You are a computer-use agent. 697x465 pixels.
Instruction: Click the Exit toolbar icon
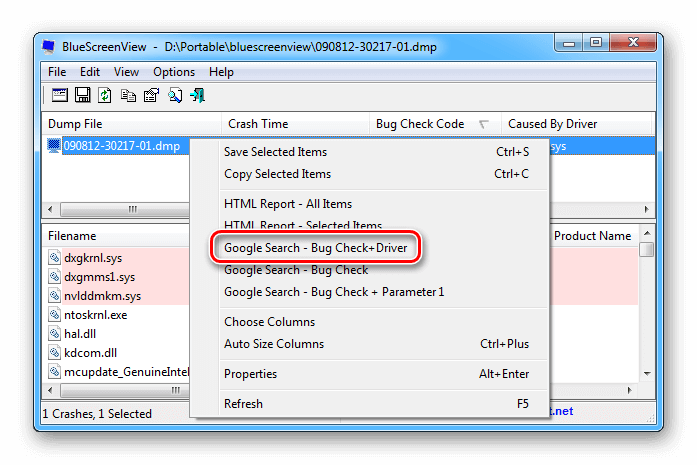pyautogui.click(x=197, y=95)
